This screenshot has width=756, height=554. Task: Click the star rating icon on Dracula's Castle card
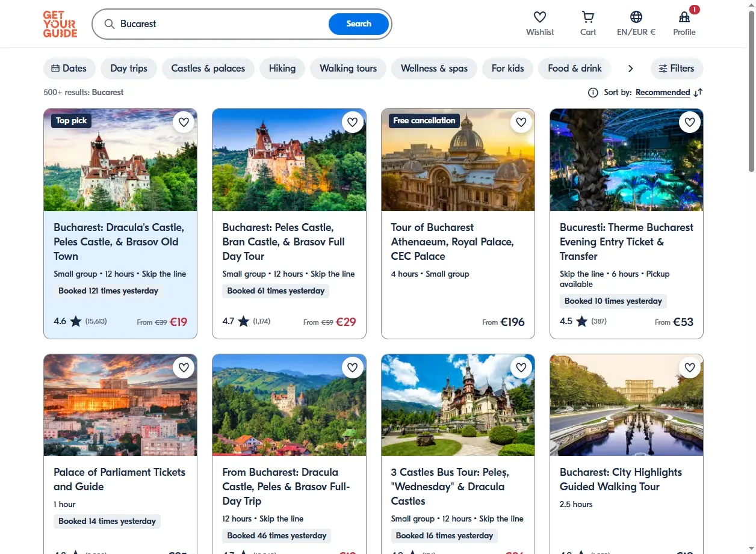76,321
